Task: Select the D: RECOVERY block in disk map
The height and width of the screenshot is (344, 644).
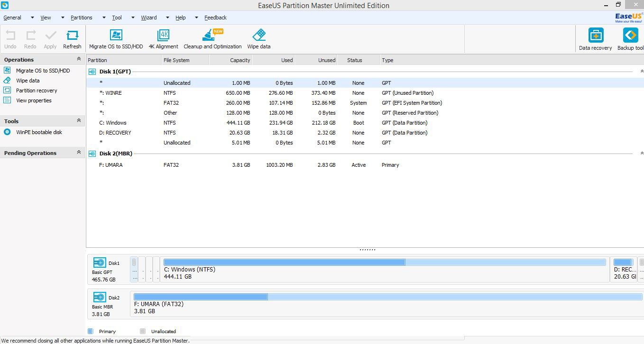Action: [x=624, y=269]
